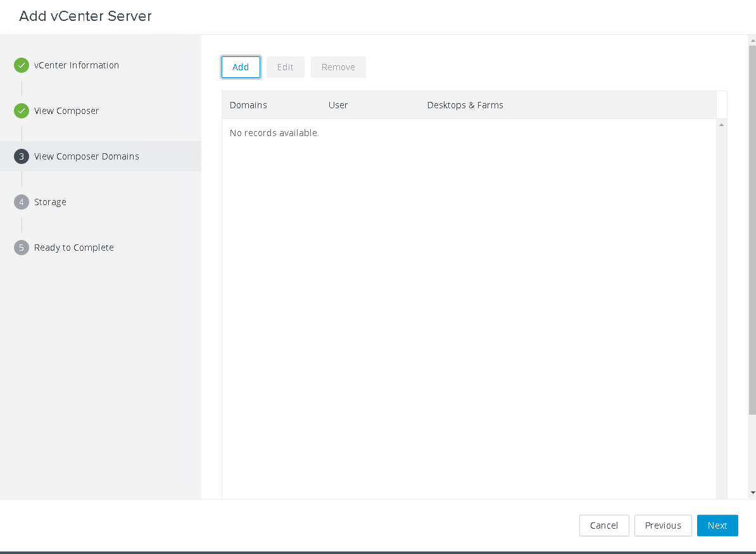Click the dialog scrollbar down arrow
756x554 pixels.
point(753,493)
